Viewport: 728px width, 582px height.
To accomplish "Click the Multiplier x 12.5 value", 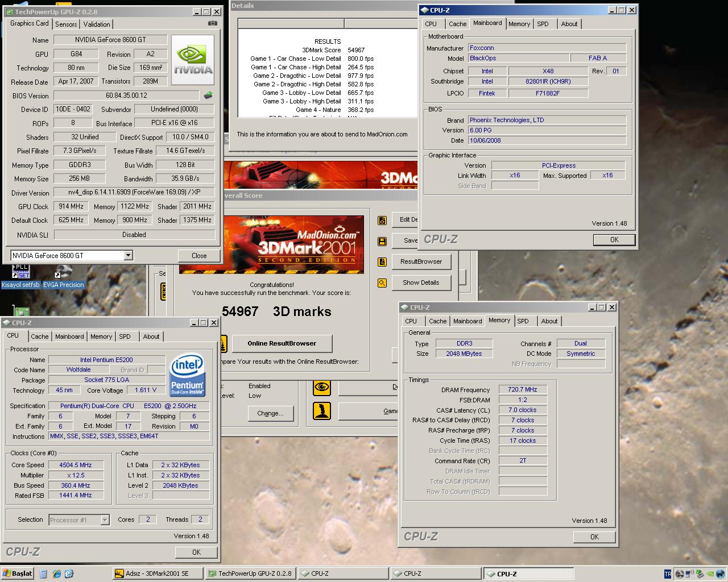I will click(76, 475).
